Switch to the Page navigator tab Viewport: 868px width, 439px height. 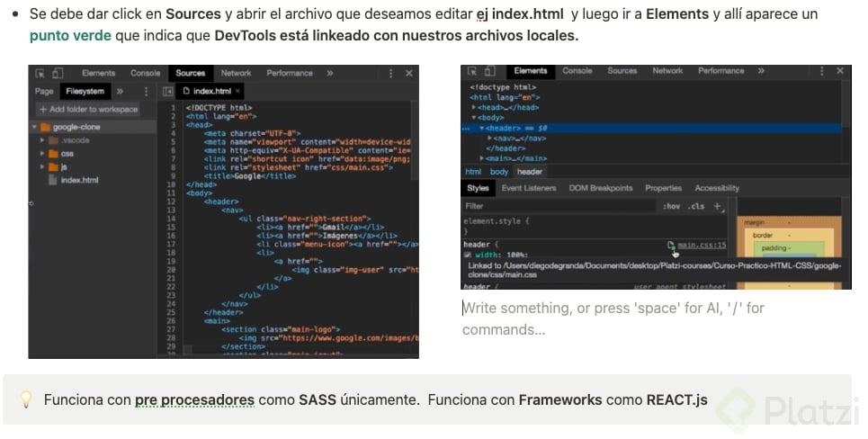pyautogui.click(x=44, y=92)
